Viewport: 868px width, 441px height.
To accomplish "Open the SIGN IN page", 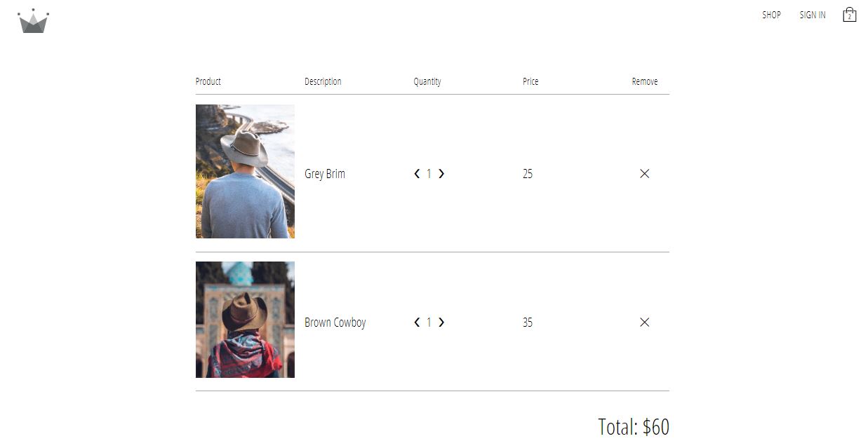I will (x=813, y=15).
